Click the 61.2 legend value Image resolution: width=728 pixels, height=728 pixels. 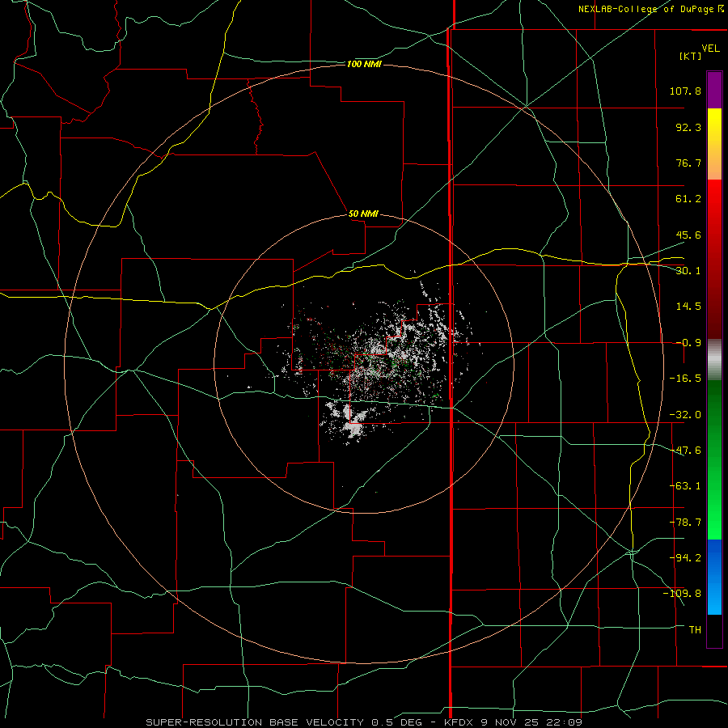pyautogui.click(x=688, y=199)
